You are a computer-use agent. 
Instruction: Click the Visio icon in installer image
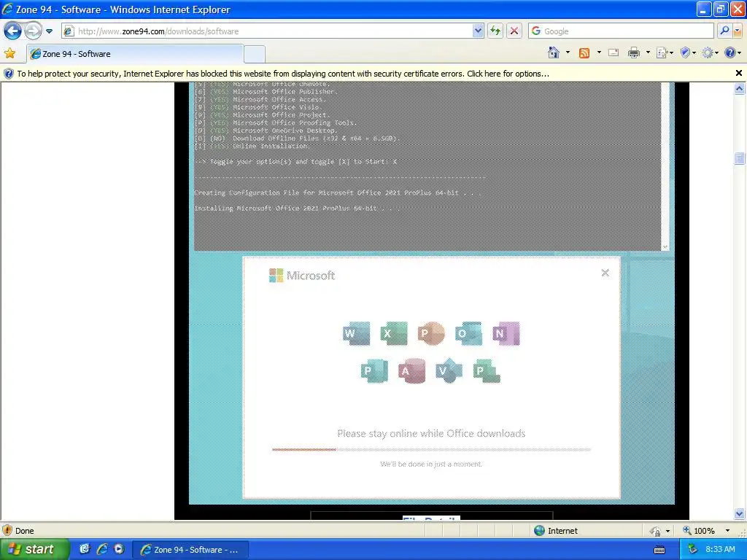pyautogui.click(x=449, y=370)
